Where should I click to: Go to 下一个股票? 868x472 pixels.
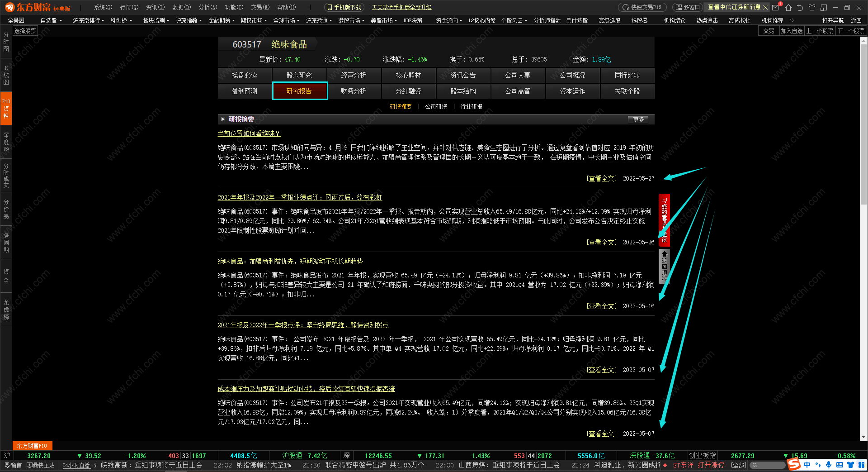(x=851, y=31)
